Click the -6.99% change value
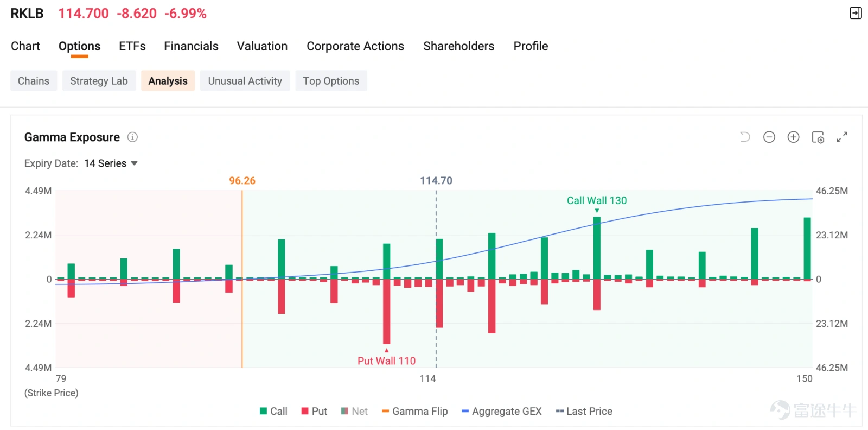Image resolution: width=868 pixels, height=430 pixels. pyautogui.click(x=186, y=14)
